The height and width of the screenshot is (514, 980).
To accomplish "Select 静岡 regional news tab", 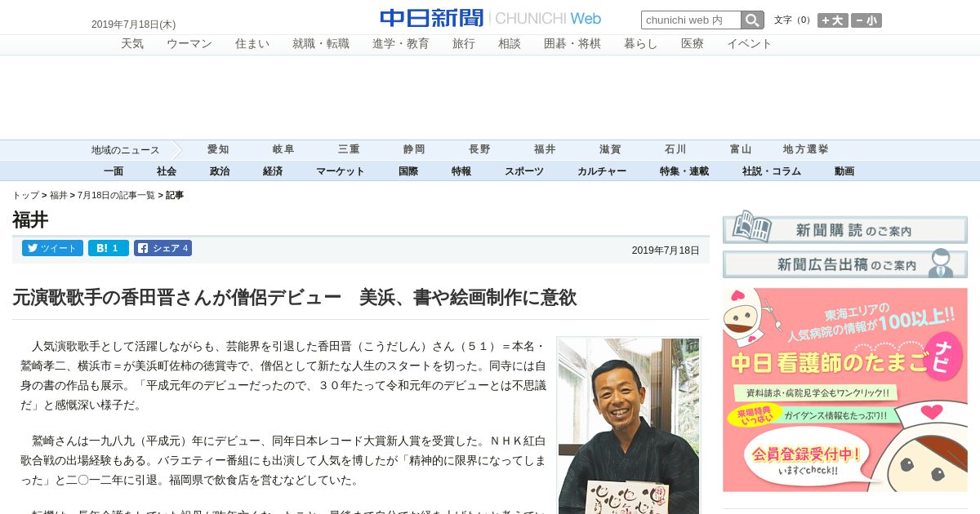I will tap(414, 149).
